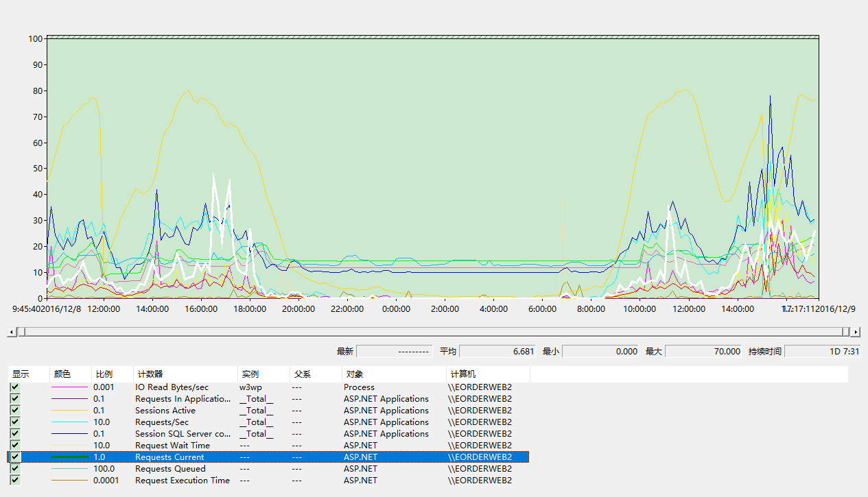This screenshot has height=497, width=868.
Task: Click the left arrow of the time scrollbar
Action: point(11,332)
